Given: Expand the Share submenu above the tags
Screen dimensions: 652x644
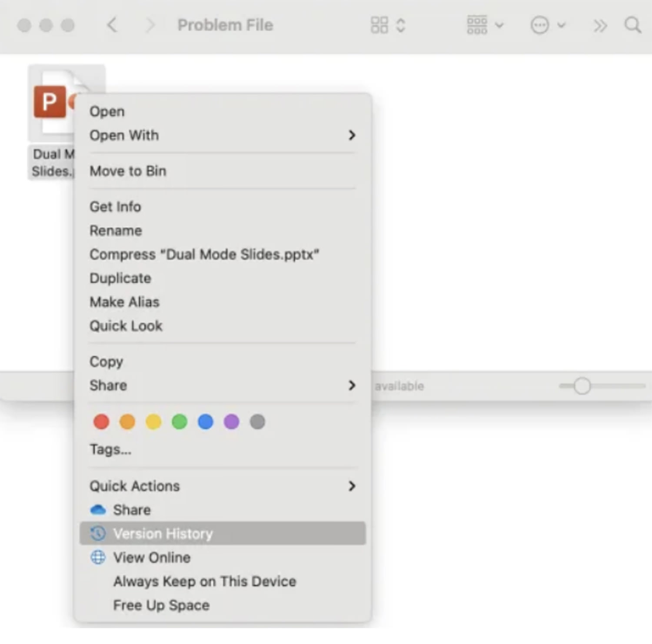Looking at the screenshot, I should pyautogui.click(x=223, y=385).
